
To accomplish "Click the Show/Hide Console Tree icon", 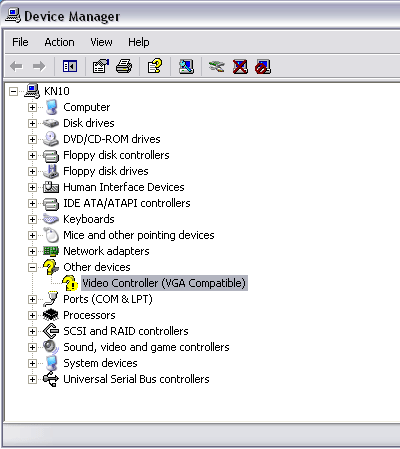I will 70,66.
